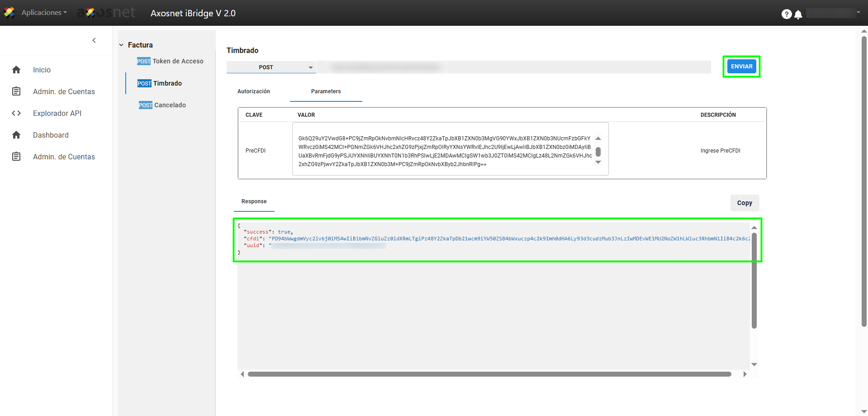This screenshot has width=868, height=416.
Task: Open the notifications bell icon
Action: click(x=798, y=14)
